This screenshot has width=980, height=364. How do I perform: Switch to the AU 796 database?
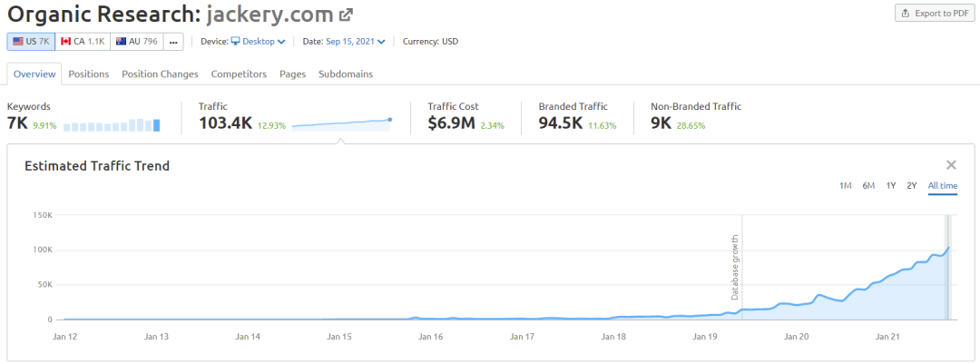(136, 42)
